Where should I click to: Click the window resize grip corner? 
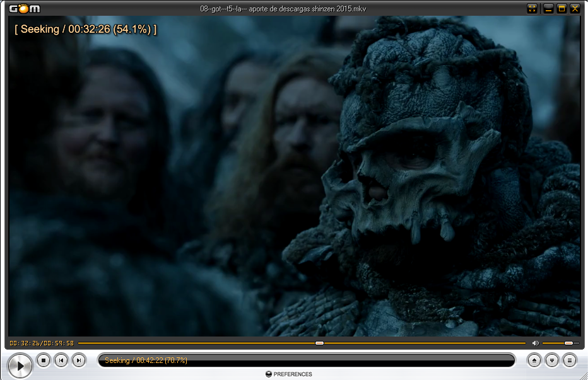pos(583,376)
